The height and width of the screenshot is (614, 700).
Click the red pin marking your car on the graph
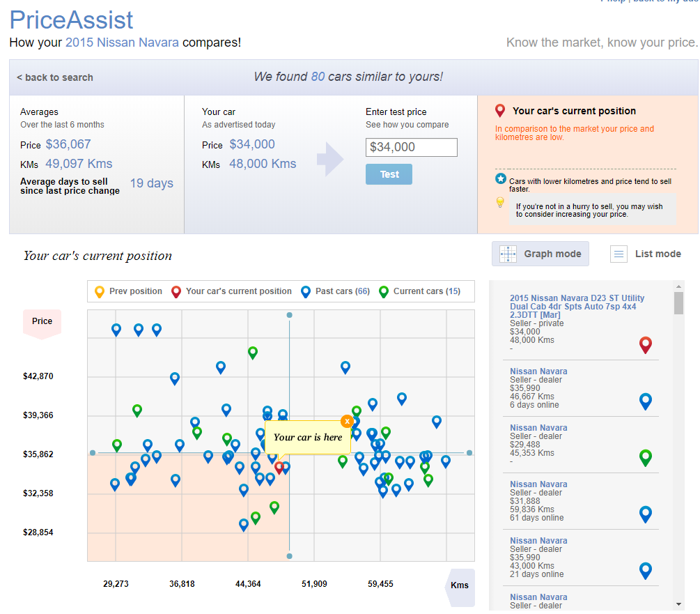tap(279, 468)
